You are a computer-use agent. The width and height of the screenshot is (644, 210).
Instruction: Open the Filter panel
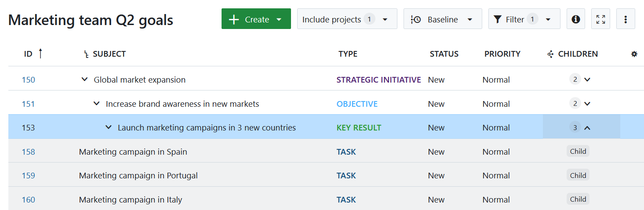coord(524,19)
